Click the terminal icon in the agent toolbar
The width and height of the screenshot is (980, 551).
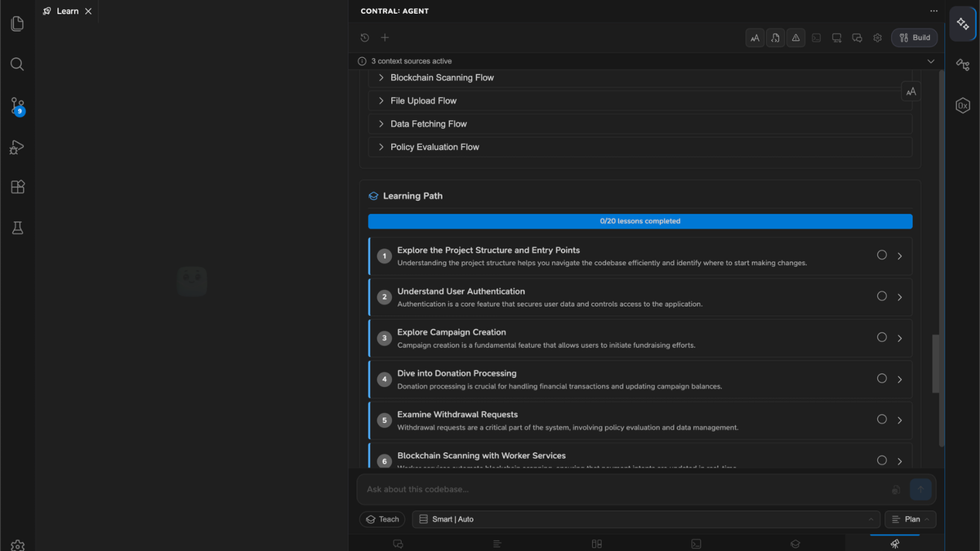(816, 38)
